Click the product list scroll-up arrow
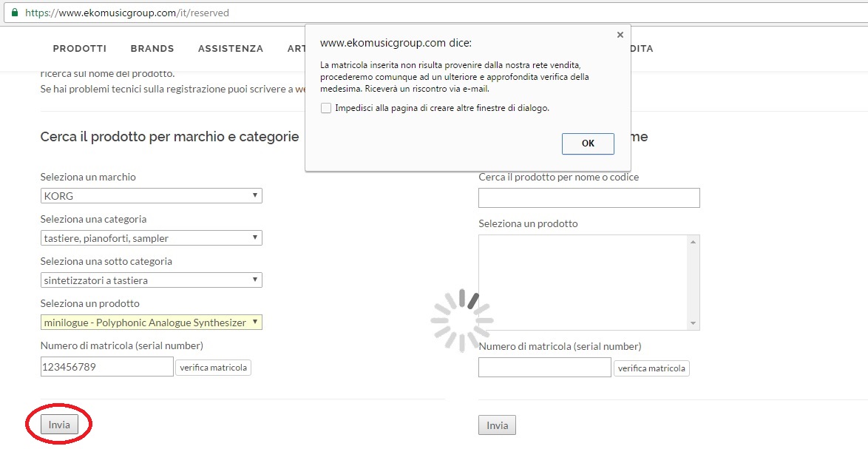This screenshot has height=449, width=868. point(693,241)
